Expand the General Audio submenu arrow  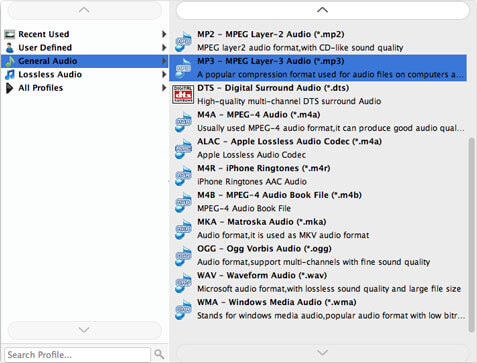coord(164,61)
